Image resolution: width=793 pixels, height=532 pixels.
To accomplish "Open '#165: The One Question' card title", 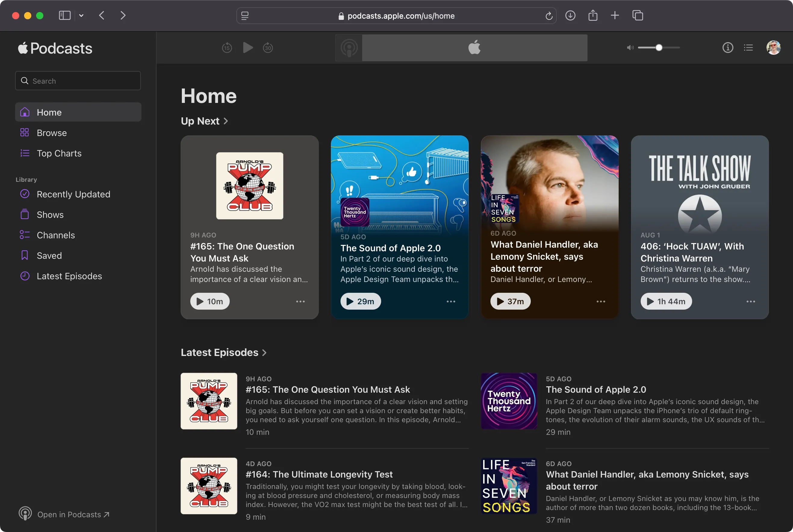I will (242, 252).
